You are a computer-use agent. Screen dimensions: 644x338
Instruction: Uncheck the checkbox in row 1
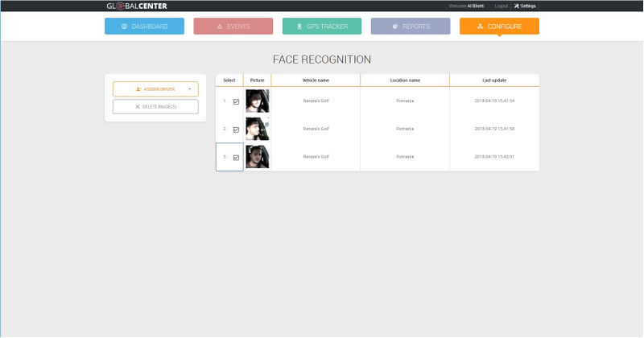[236, 101]
